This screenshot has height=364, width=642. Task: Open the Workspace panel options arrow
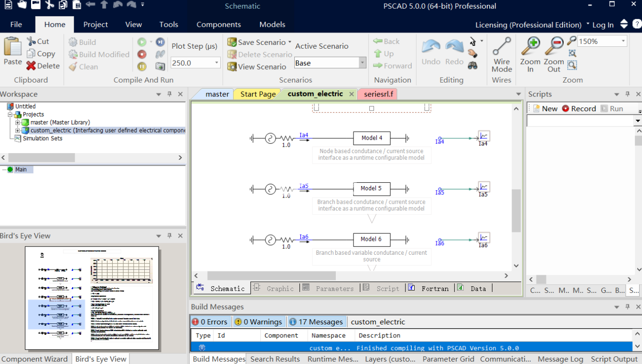159,94
